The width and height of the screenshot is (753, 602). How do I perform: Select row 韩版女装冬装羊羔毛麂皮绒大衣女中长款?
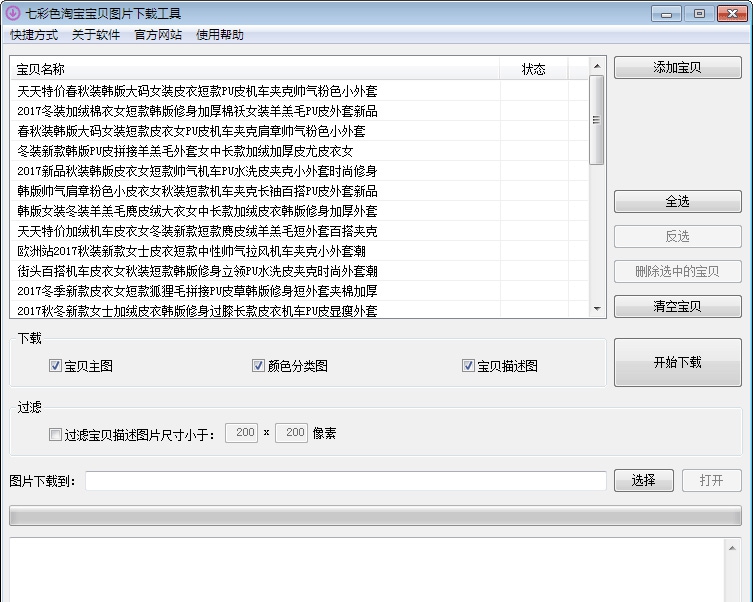pos(300,211)
